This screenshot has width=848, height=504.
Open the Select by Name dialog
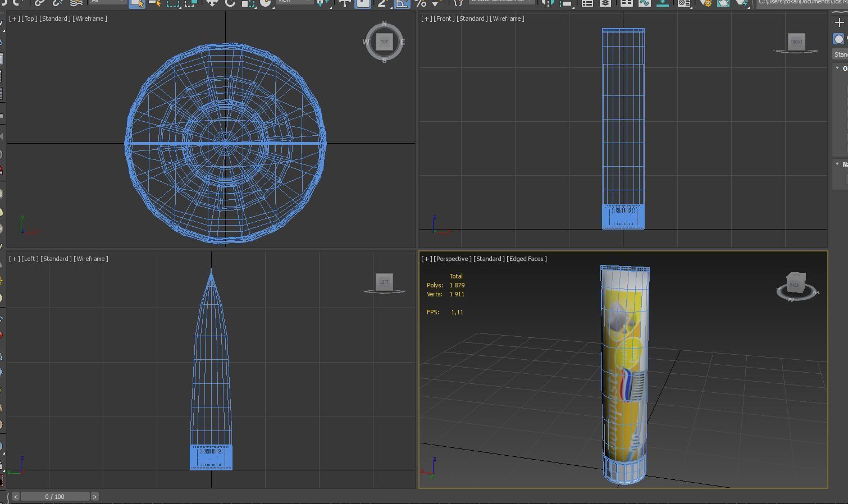click(154, 3)
